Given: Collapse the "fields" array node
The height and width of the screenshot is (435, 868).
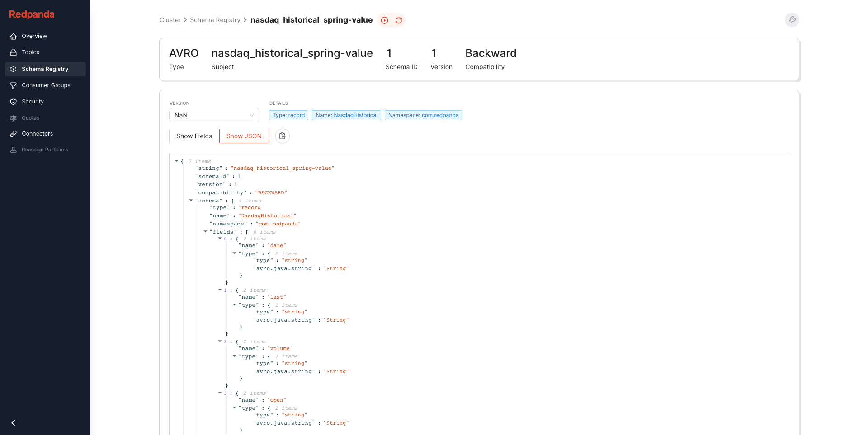Looking at the screenshot, I should click(205, 231).
